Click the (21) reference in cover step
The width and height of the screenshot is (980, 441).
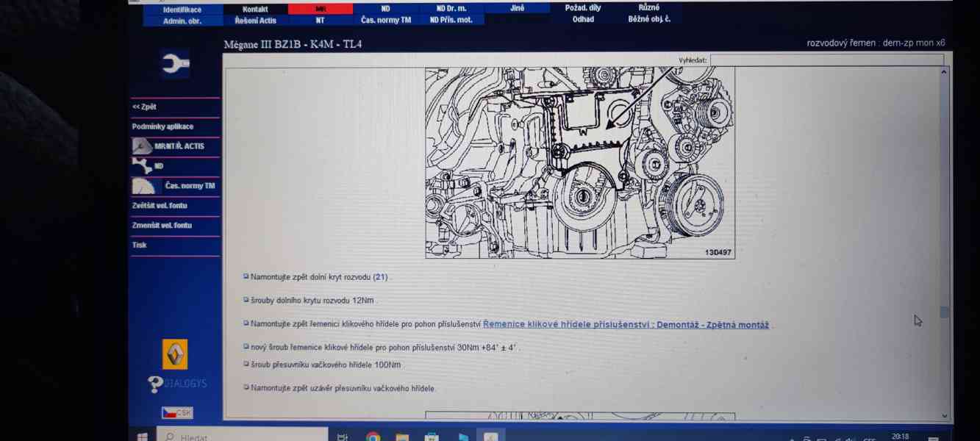coord(380,277)
